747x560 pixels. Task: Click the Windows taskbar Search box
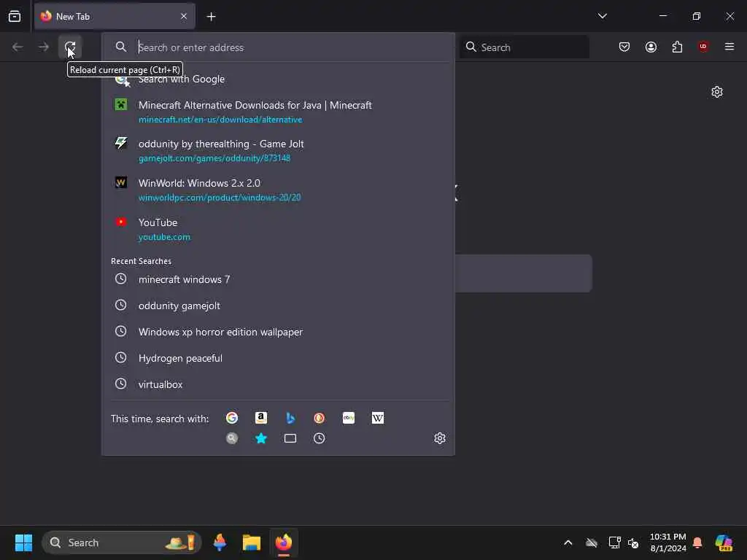coord(122,542)
